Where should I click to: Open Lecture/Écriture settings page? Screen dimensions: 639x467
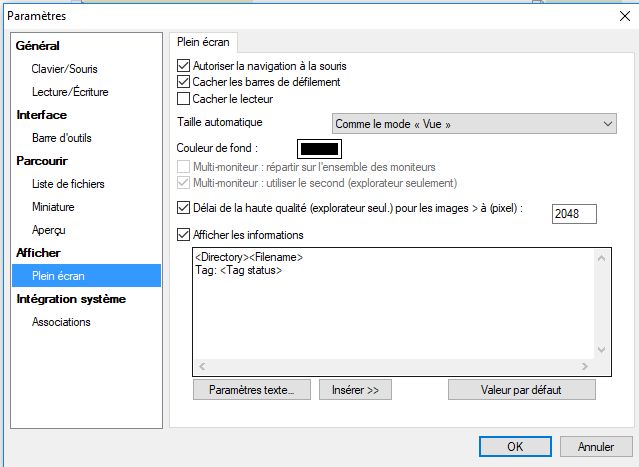tap(70, 92)
